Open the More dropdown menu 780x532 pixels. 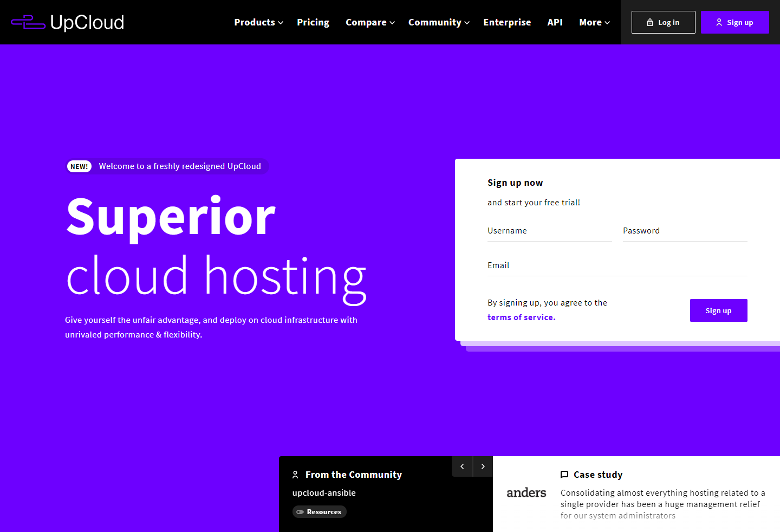pos(594,22)
